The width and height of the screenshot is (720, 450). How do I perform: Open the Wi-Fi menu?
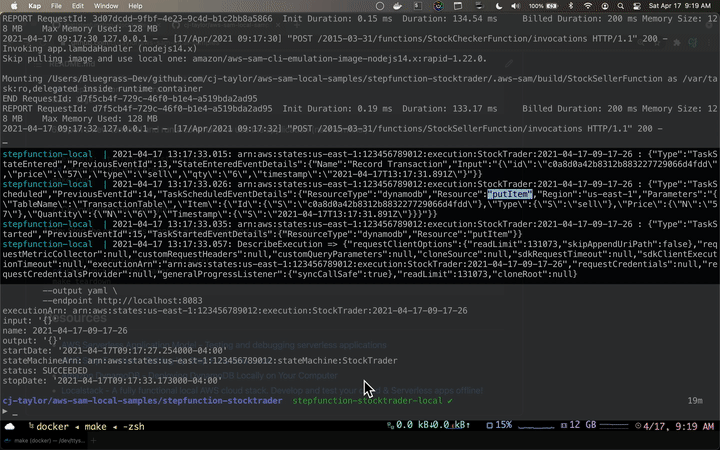pyautogui.click(x=588, y=6)
